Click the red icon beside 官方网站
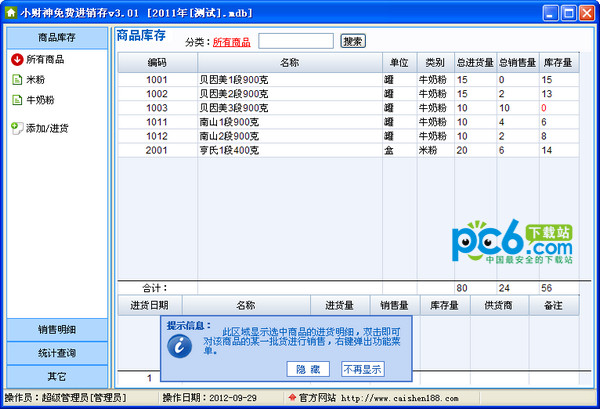 [292, 398]
